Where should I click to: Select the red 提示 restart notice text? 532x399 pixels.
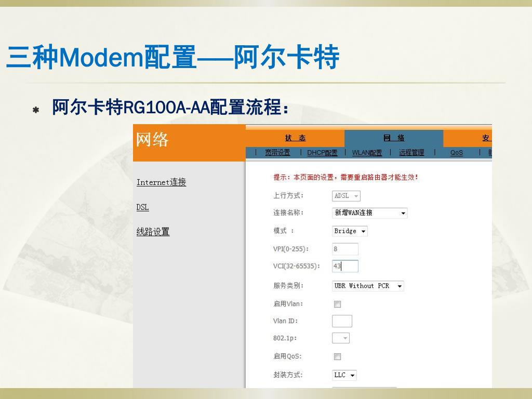345,177
